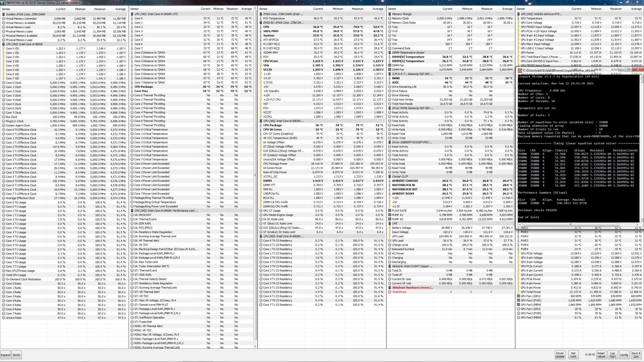Click the bolt icon beside CPU VCore

[261, 61]
